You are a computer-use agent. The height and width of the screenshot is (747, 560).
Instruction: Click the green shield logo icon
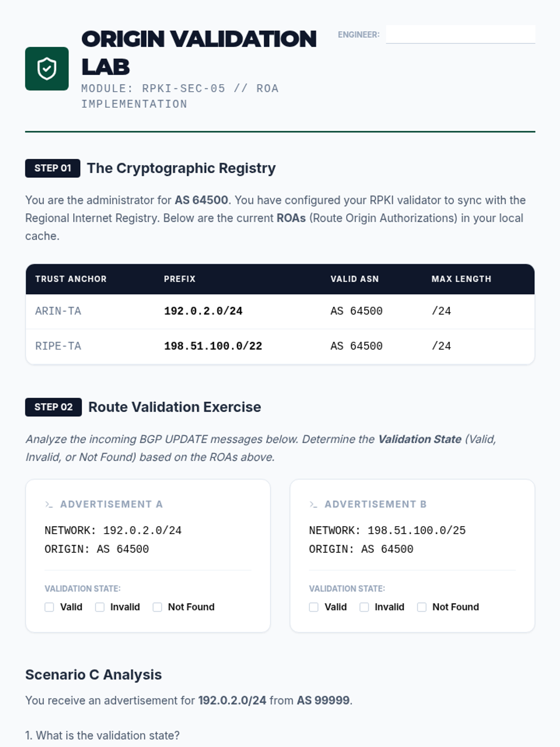pyautogui.click(x=47, y=69)
